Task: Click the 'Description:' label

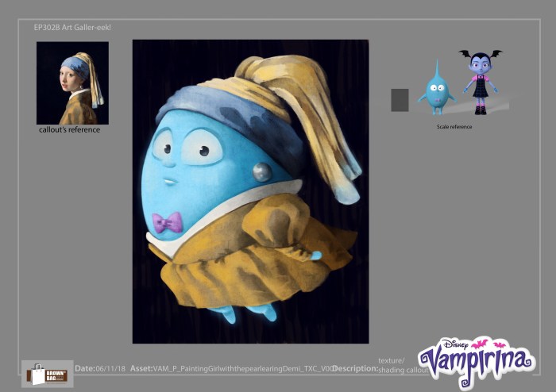Action: tap(354, 369)
